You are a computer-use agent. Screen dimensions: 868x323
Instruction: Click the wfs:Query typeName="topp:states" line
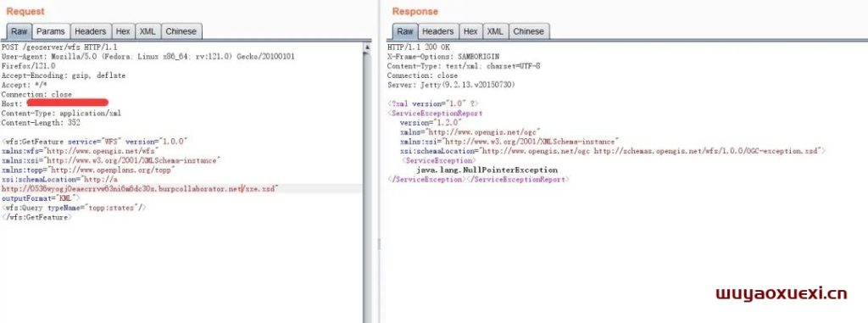[74, 207]
